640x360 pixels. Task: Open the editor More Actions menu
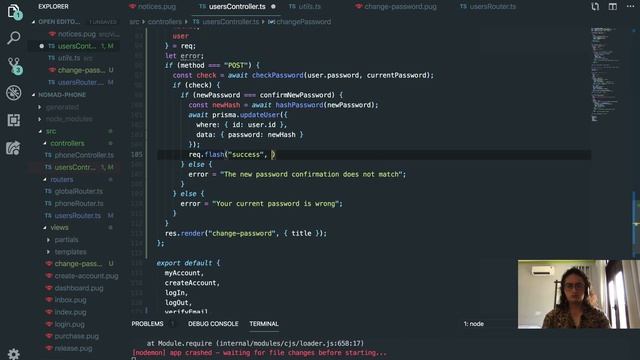coord(630,7)
